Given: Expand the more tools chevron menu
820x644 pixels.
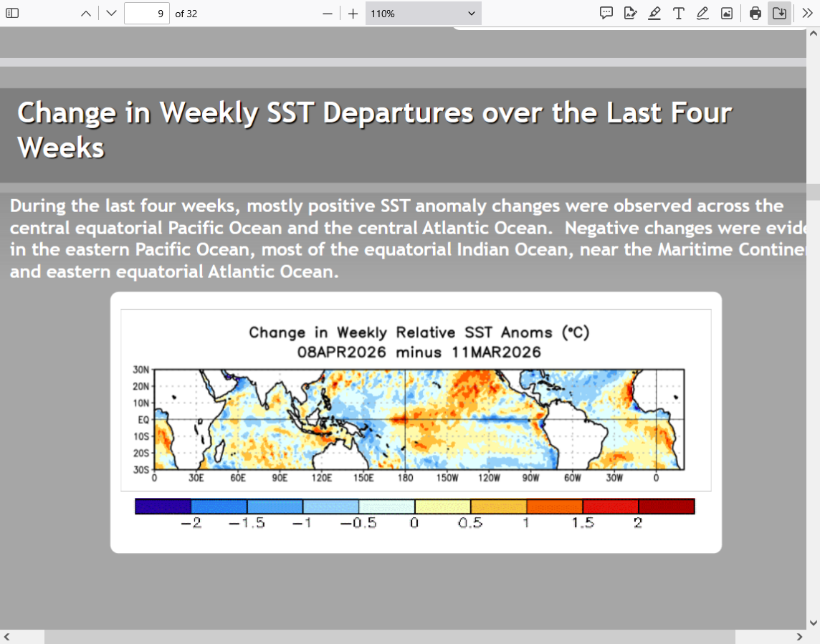Looking at the screenshot, I should point(807,13).
